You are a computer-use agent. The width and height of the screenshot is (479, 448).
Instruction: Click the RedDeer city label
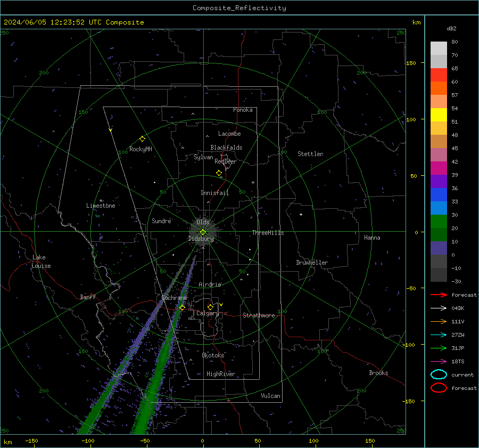point(226,161)
